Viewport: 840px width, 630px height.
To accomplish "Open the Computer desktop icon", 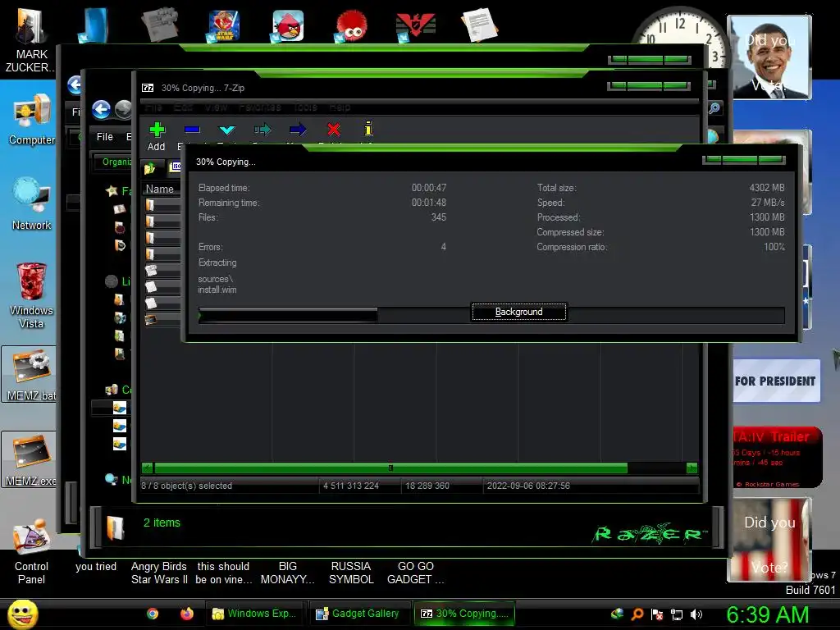I will click(x=32, y=120).
